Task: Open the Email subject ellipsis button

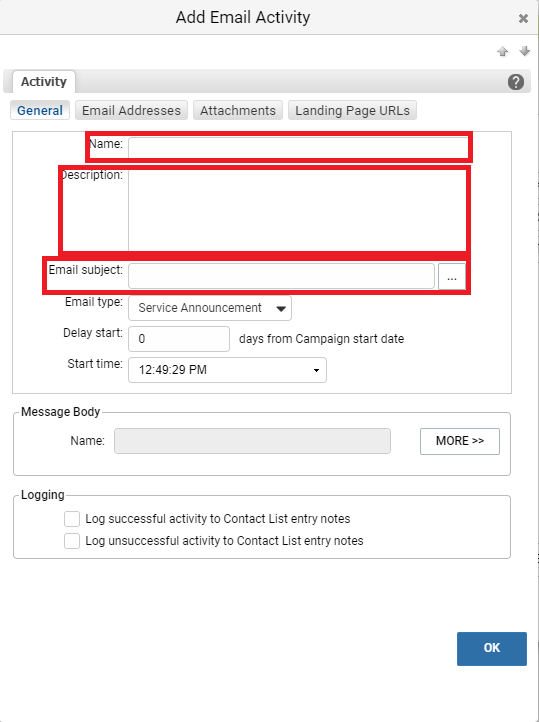Action: pos(452,276)
